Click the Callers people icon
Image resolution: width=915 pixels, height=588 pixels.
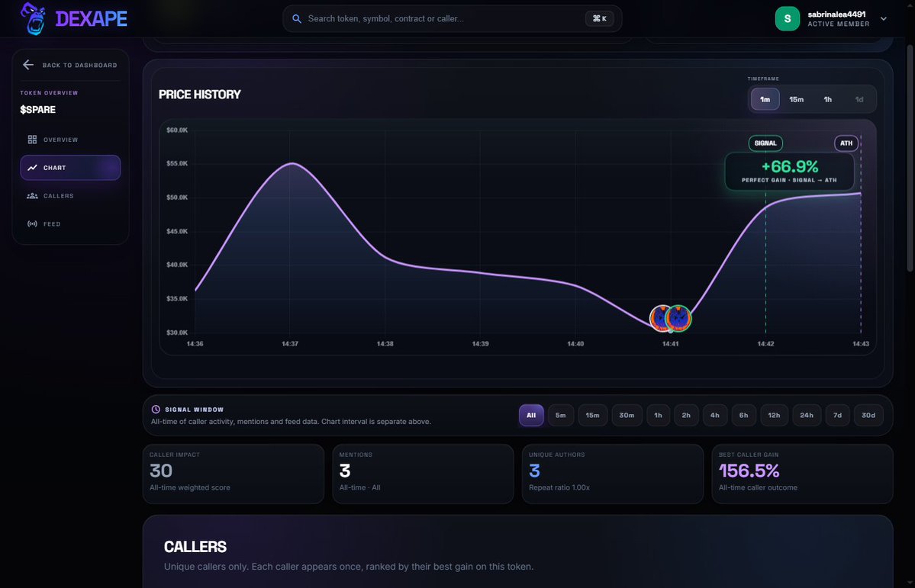[x=32, y=196]
